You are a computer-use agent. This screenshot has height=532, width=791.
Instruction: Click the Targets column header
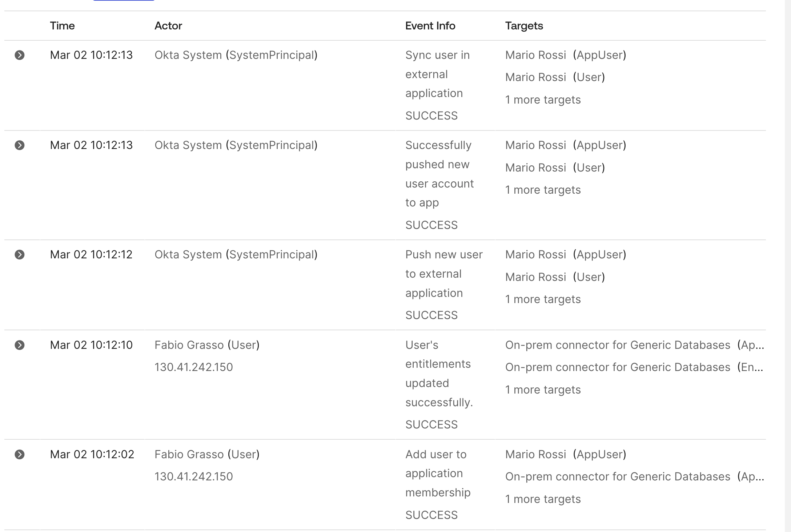(x=524, y=26)
